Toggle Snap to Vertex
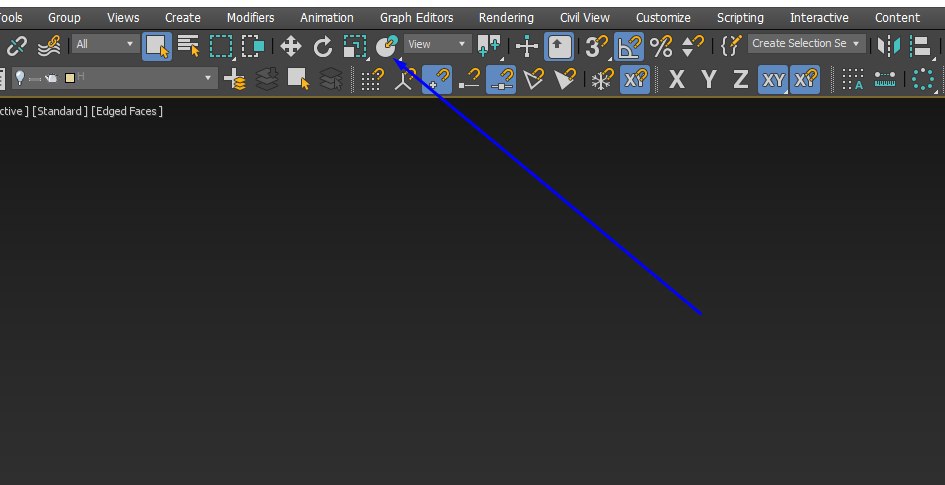The height and width of the screenshot is (485, 945). coord(437,80)
